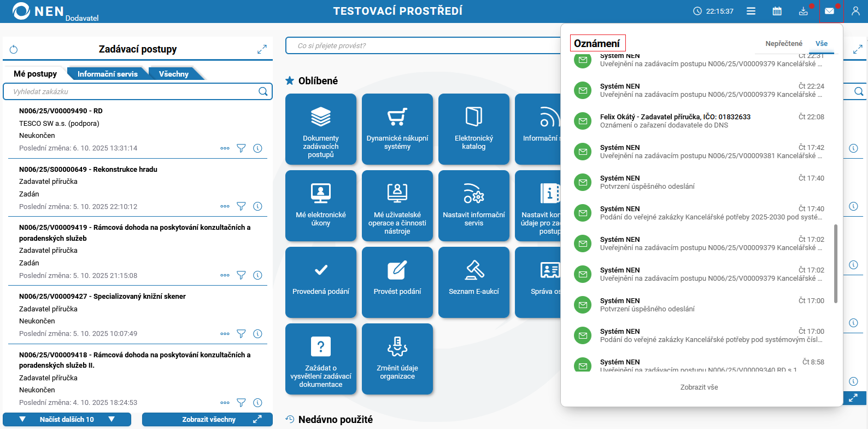Open more options for N006/25/V00009490 - RD

(225, 148)
